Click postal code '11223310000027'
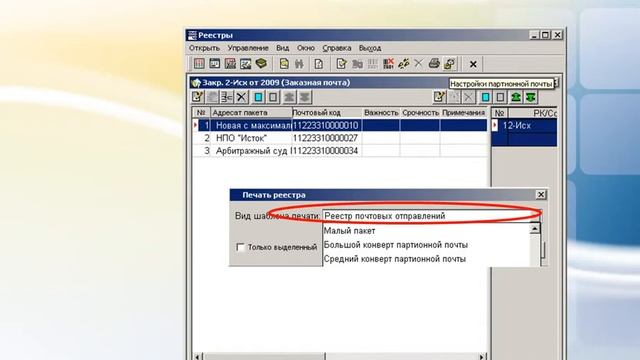This screenshot has height=360, width=640. pyautogui.click(x=325, y=138)
